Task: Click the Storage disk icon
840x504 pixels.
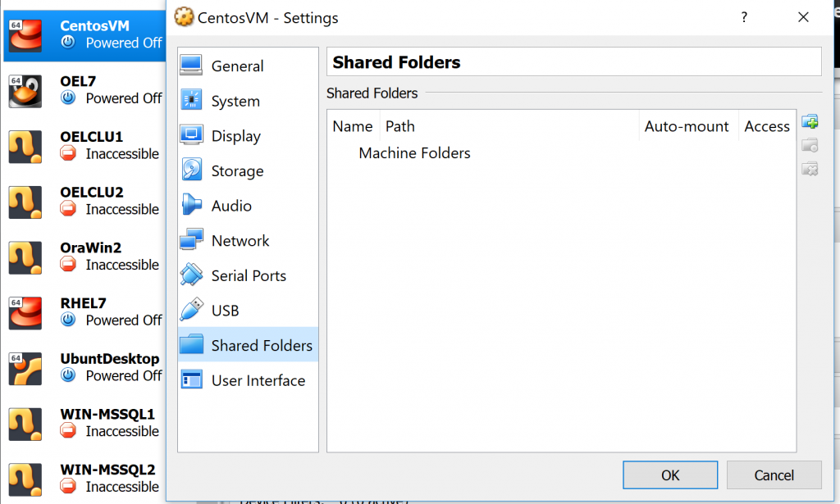Action: (x=191, y=170)
